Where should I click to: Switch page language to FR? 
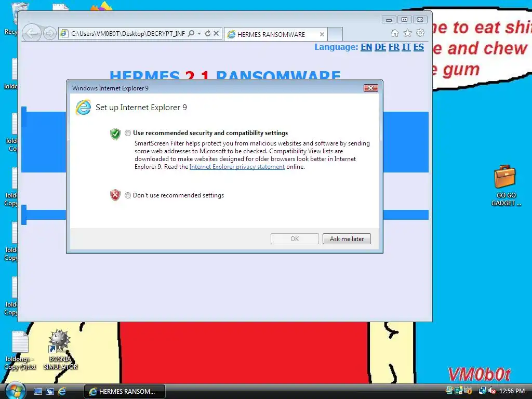pos(394,47)
